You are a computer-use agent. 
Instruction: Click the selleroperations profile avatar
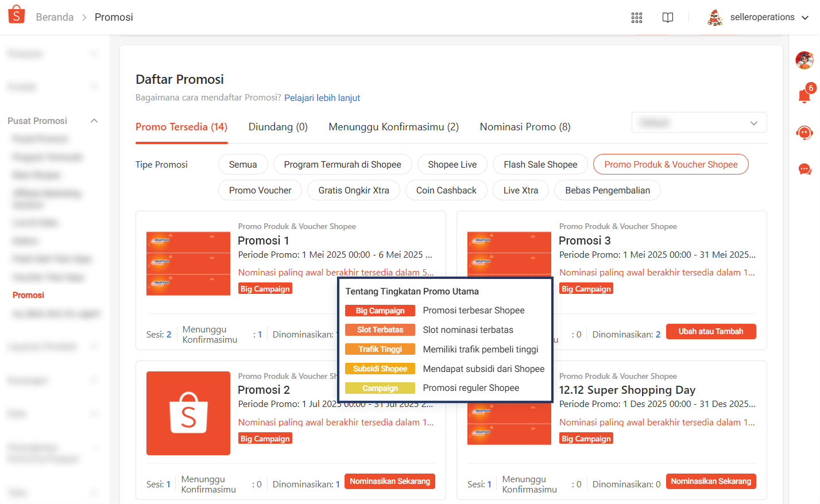(715, 18)
